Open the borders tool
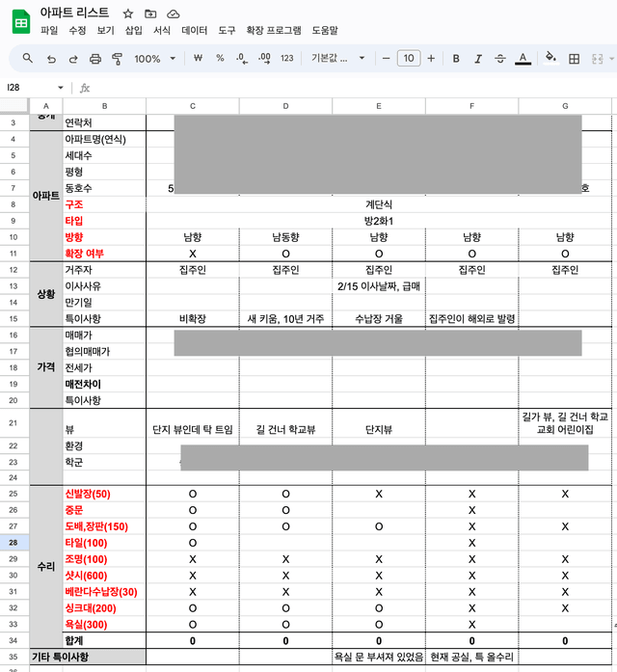 575,59
